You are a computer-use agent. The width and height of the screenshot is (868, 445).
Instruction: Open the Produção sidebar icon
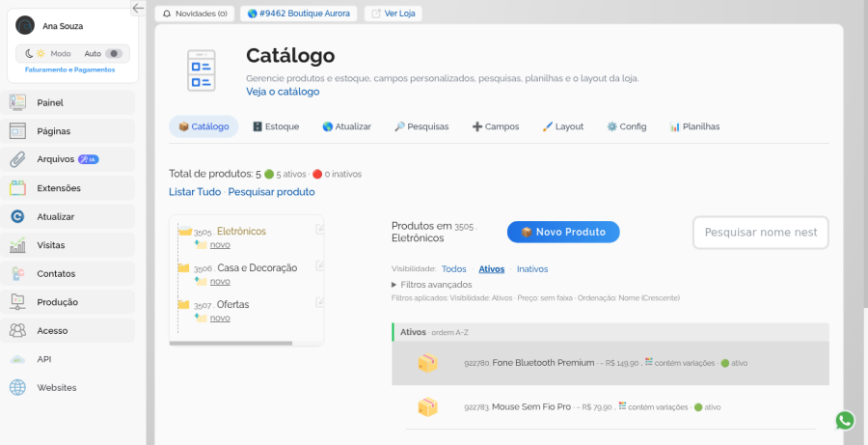pos(17,302)
